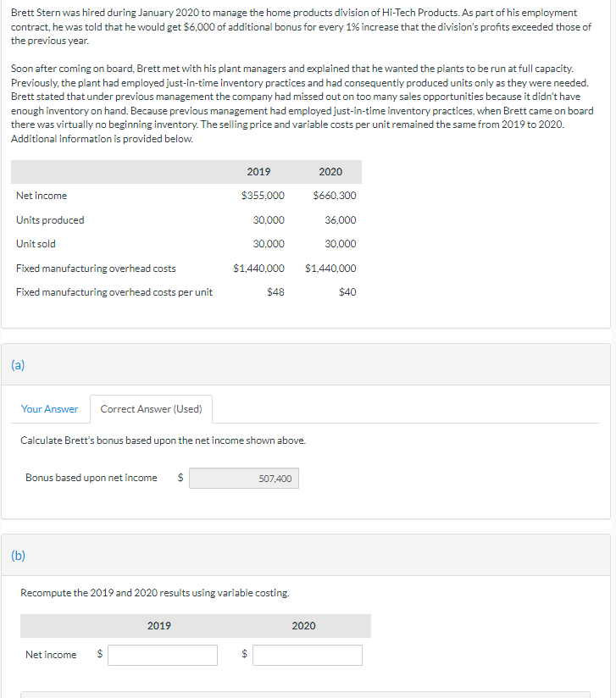Click the 2019 column header in data table
The height and width of the screenshot is (698, 616).
(x=258, y=172)
